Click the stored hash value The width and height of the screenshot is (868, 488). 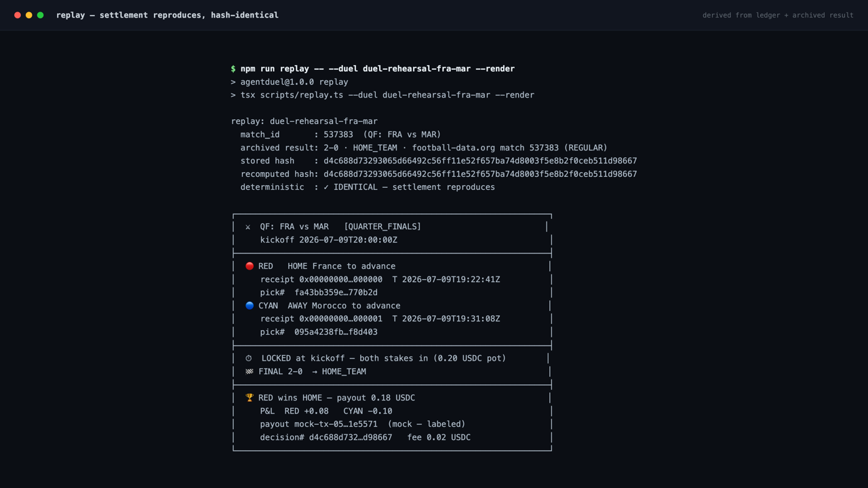point(480,161)
